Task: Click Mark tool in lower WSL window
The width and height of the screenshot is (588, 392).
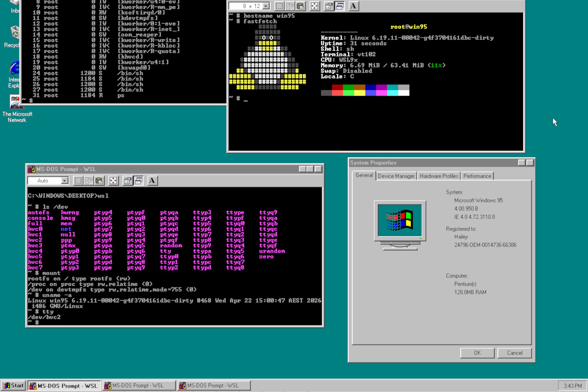Action: click(78, 181)
